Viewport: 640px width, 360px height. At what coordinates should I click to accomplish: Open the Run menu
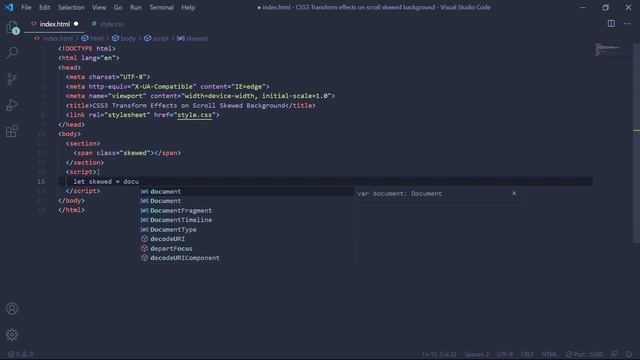tap(136, 7)
